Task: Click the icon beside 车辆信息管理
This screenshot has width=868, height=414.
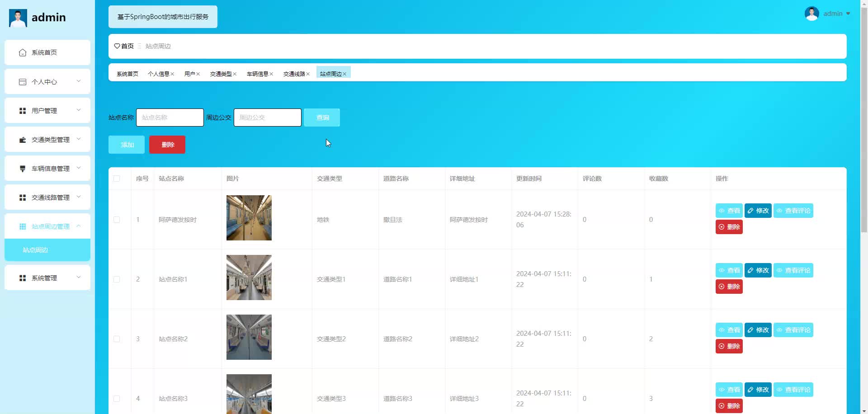Action: pyautogui.click(x=23, y=169)
